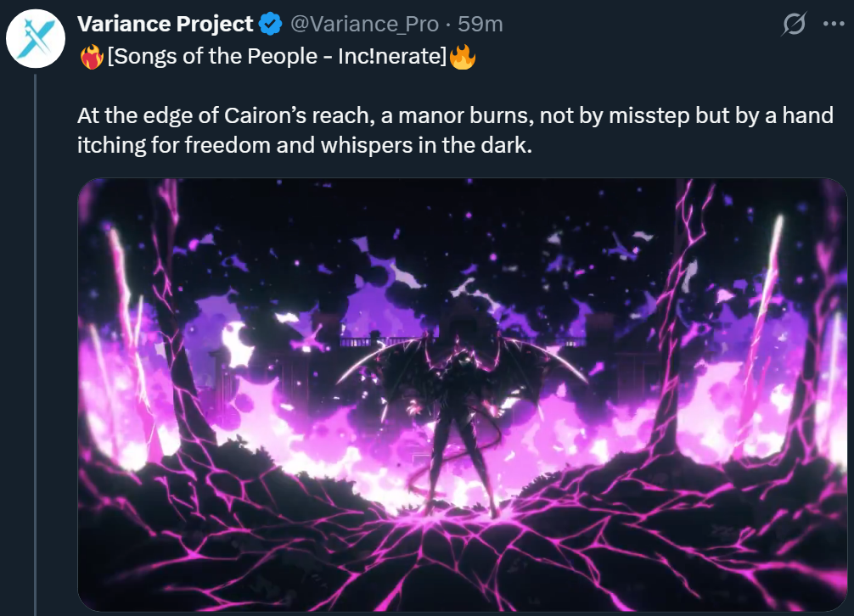
Task: Open the Grok explain-post icon
Action: [x=793, y=25]
